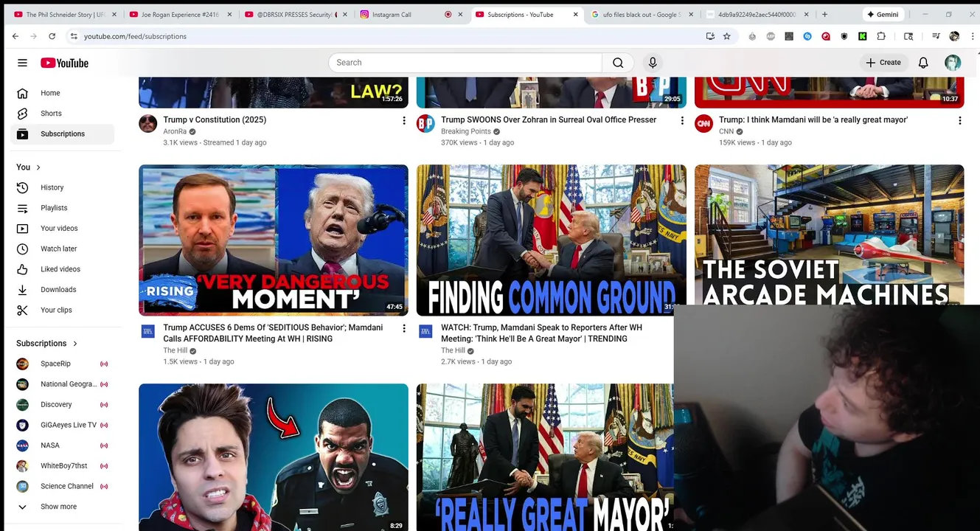Image resolution: width=980 pixels, height=531 pixels.
Task: Open the Chrome three-dot menu
Action: (973, 36)
